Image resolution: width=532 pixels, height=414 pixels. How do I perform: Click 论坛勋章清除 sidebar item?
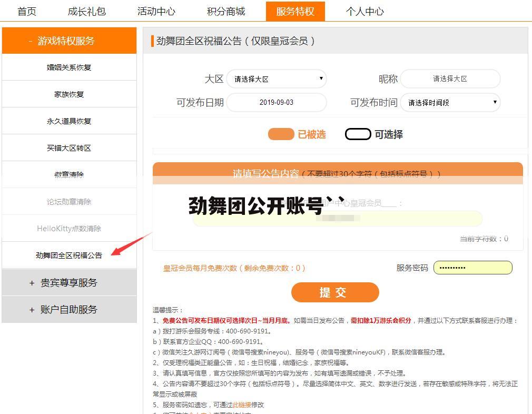pos(69,202)
